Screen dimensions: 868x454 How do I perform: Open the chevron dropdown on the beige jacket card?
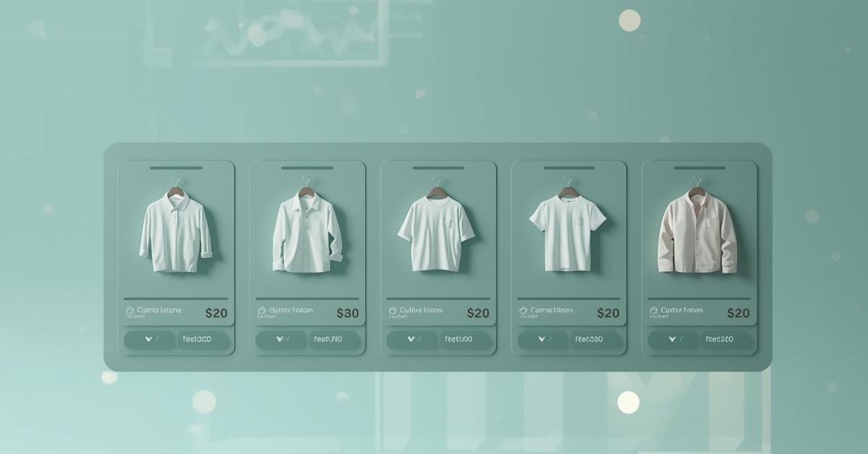point(673,340)
